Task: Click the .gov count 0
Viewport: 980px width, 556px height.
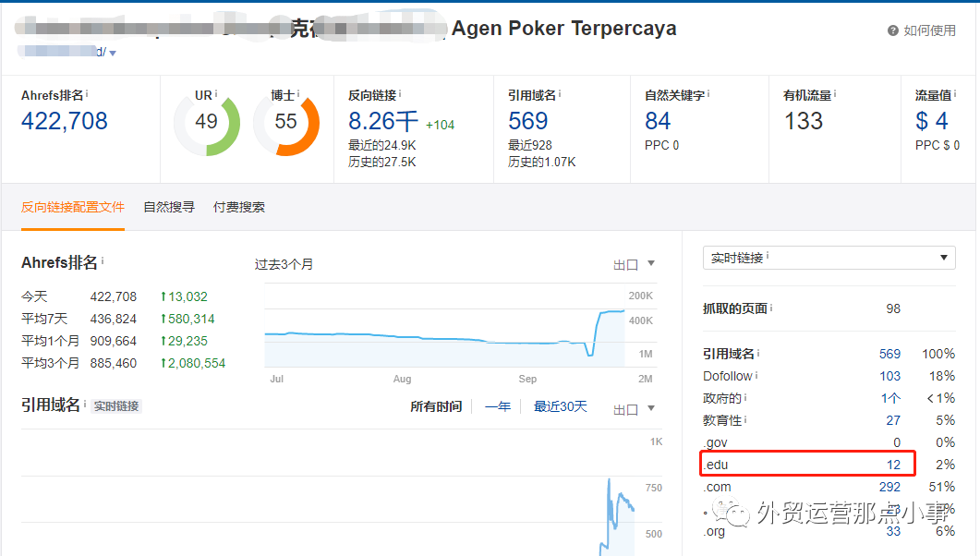Action: 896,442
